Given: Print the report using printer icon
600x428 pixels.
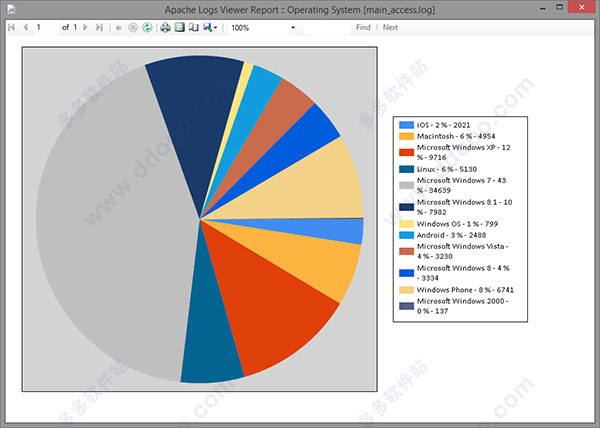Looking at the screenshot, I should tap(165, 28).
